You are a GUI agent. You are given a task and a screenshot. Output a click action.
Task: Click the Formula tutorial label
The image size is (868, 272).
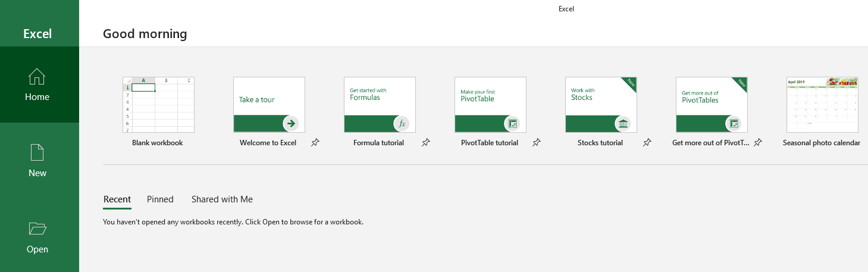[x=378, y=143]
